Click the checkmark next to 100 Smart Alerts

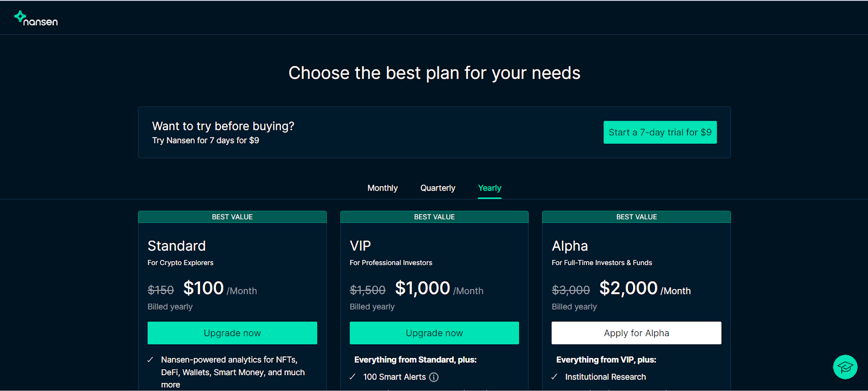click(x=353, y=377)
